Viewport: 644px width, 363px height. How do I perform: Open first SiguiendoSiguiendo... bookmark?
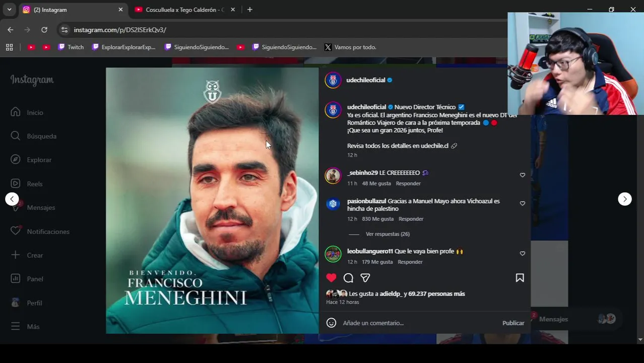click(197, 47)
